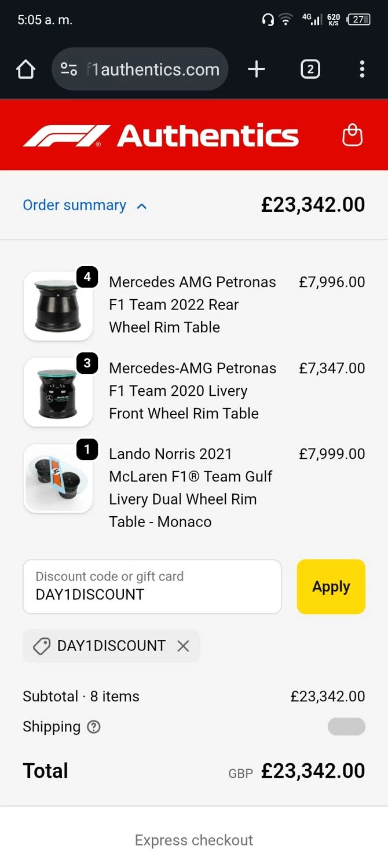Click the Express checkout heading

coord(194,840)
